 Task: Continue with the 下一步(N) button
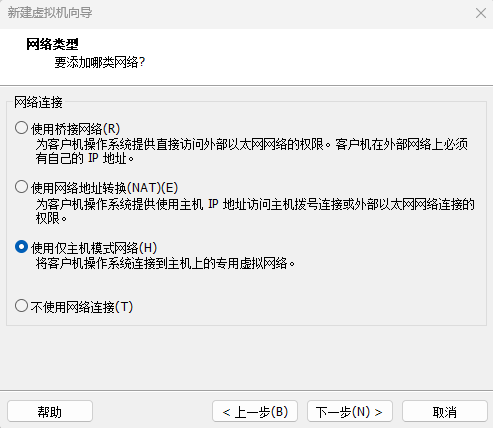pyautogui.click(x=350, y=412)
